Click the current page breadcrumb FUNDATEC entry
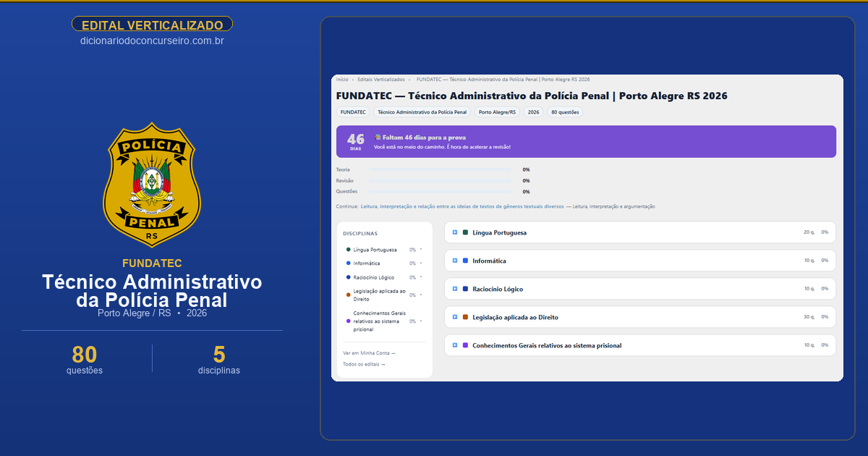868x456 pixels. (x=503, y=79)
